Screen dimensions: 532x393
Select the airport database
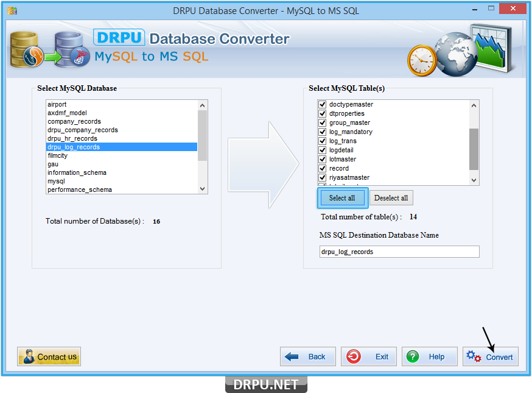tap(122, 104)
